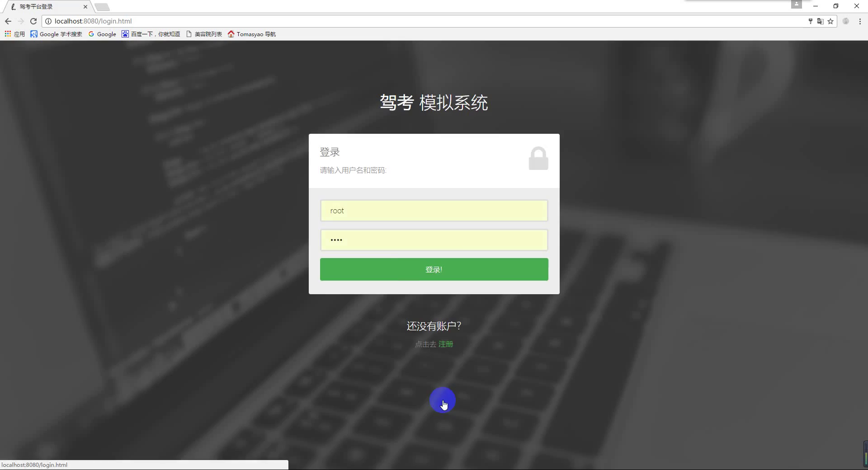Click the green 登录! button
Viewport: 868px width, 470px height.
[434, 269]
